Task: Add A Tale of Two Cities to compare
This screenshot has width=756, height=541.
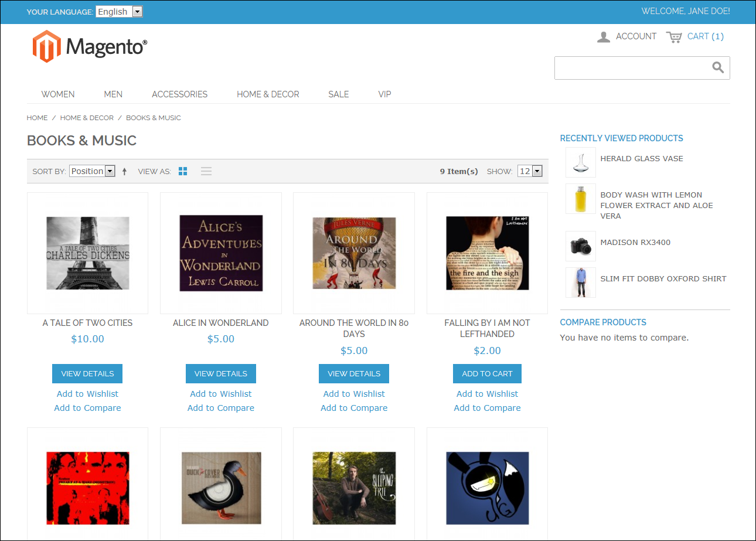Action: click(87, 408)
